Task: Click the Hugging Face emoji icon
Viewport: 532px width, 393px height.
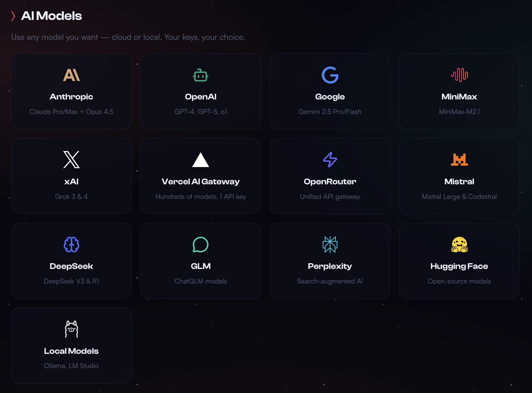Action: 459,245
